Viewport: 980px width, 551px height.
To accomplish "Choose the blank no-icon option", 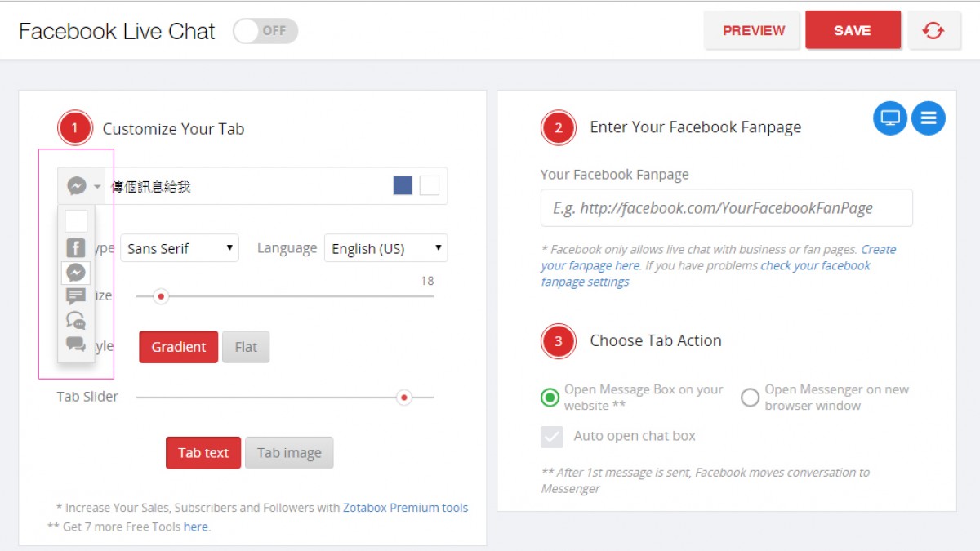I will coord(76,221).
